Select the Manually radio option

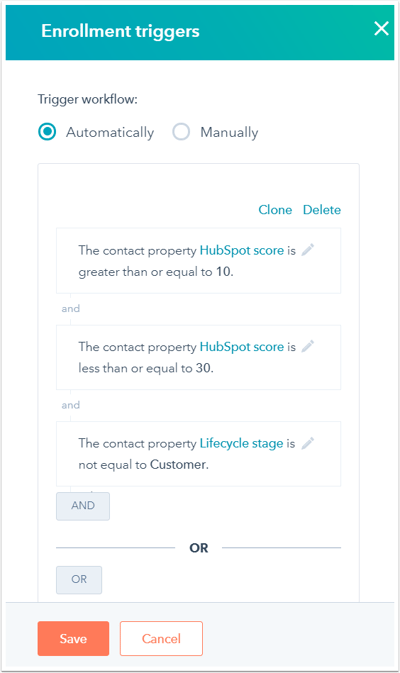[181, 132]
